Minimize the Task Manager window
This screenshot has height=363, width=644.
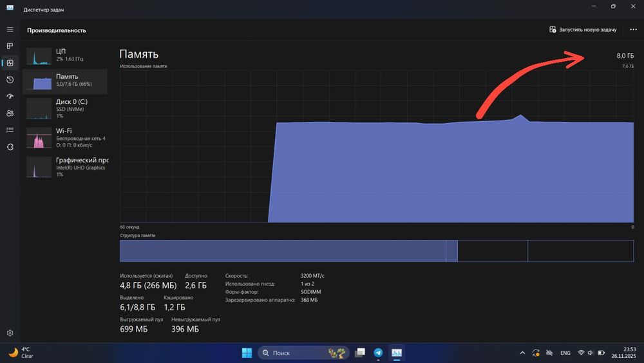pos(594,6)
